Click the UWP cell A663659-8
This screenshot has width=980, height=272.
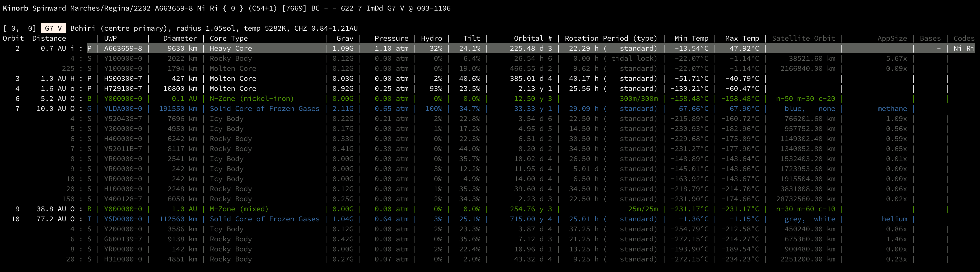click(123, 48)
